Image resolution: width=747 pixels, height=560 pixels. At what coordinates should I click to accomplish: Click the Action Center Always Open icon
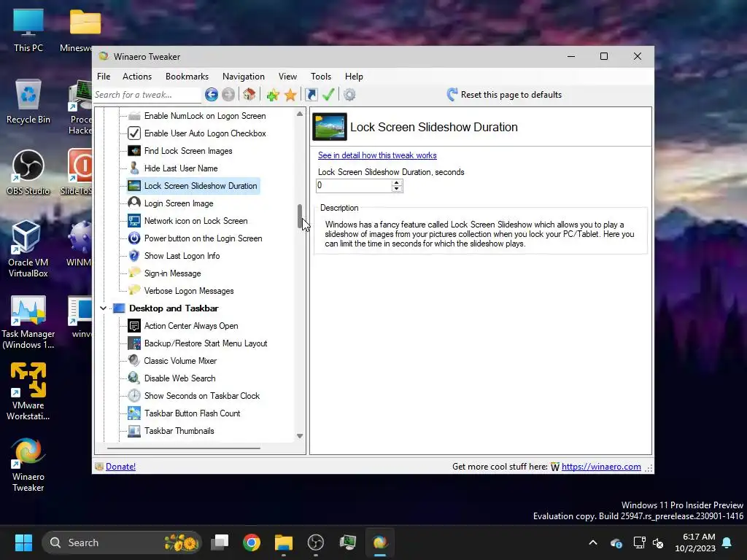tap(134, 326)
